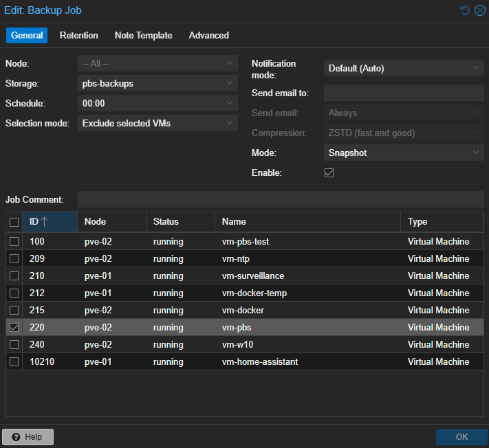Screen dimensions: 489x448
Task: Click the reset form icon in title bar
Action: pos(465,10)
